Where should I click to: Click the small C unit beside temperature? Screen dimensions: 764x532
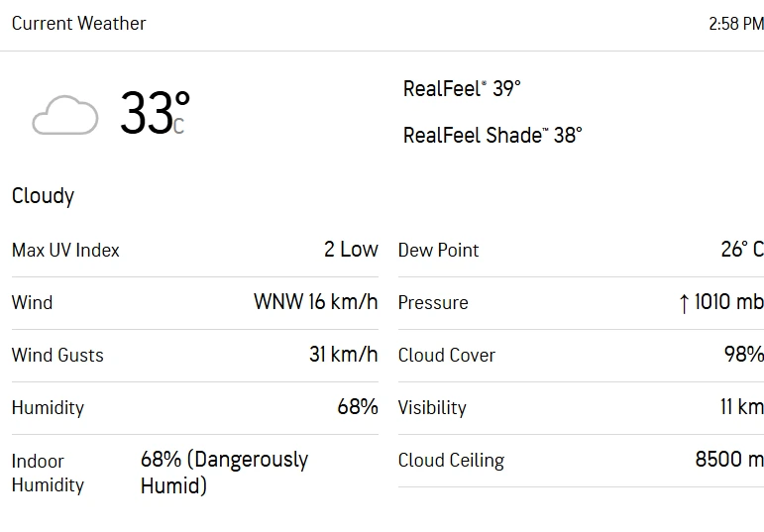tap(178, 126)
